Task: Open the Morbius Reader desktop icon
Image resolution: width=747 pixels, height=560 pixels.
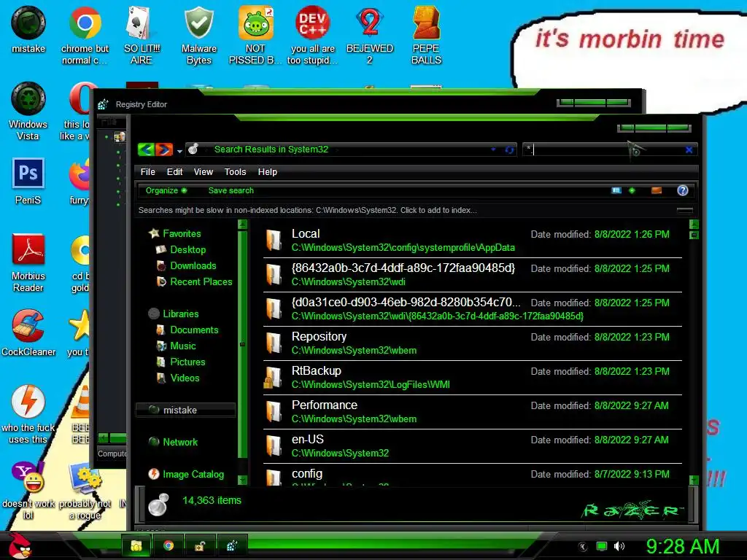Action: [x=28, y=262]
